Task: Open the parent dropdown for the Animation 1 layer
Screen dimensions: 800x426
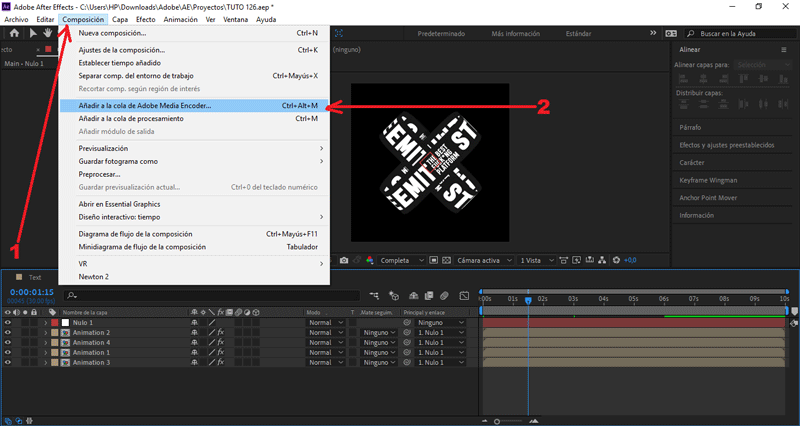Action: [x=440, y=353]
